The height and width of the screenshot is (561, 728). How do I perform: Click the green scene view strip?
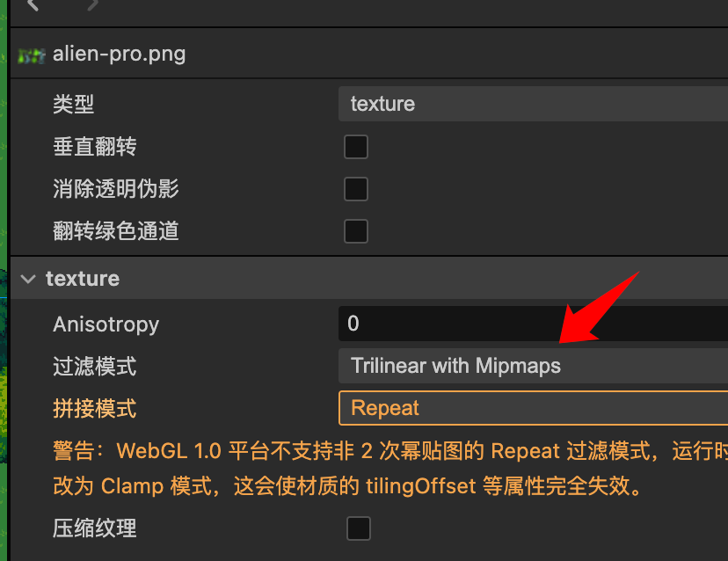tap(4, 280)
